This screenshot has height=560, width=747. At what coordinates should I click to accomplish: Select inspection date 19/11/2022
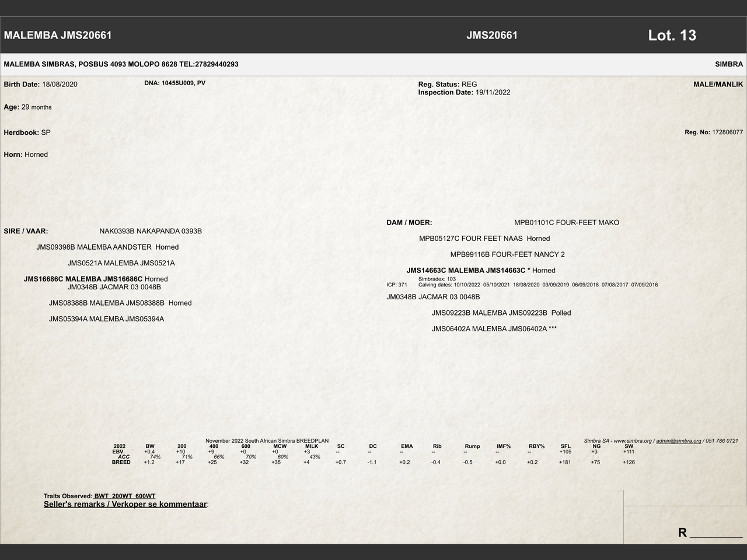click(493, 92)
